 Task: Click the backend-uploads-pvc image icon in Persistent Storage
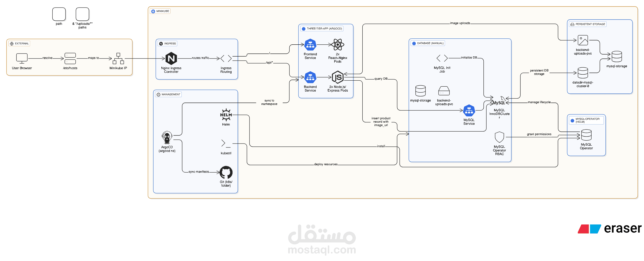pos(583,40)
